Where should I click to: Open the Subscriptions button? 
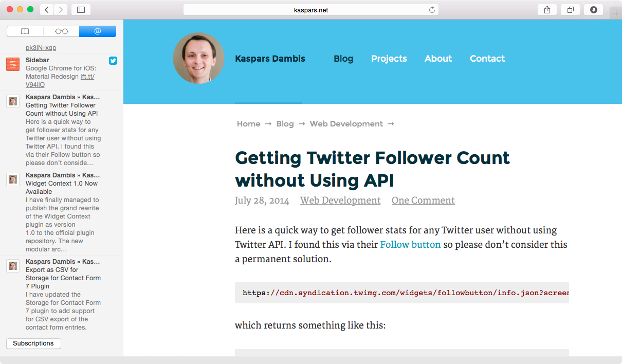[33, 343]
